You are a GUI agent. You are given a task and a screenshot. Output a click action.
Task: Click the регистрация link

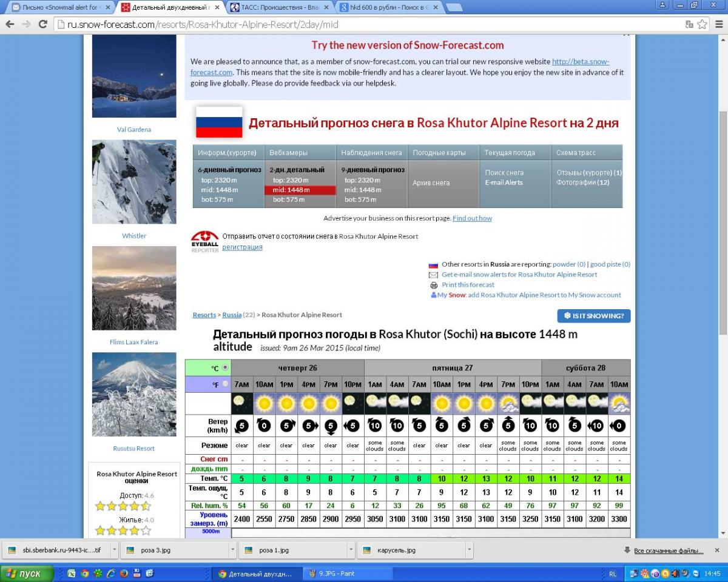242,247
